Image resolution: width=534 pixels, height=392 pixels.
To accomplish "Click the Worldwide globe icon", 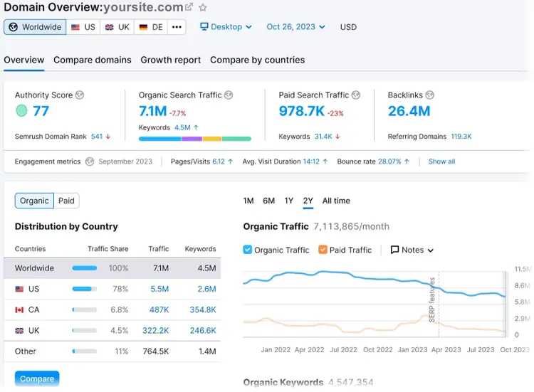I will pos(14,27).
